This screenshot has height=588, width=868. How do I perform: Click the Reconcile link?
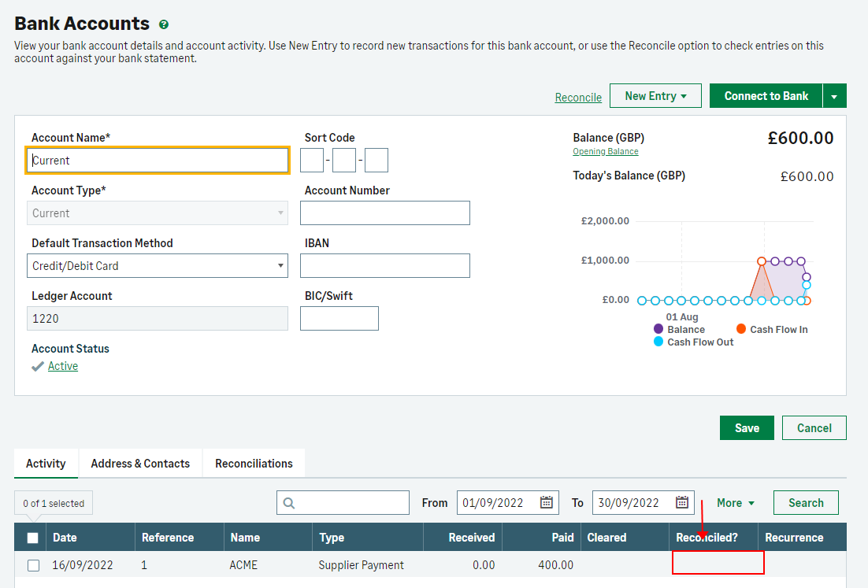(578, 98)
